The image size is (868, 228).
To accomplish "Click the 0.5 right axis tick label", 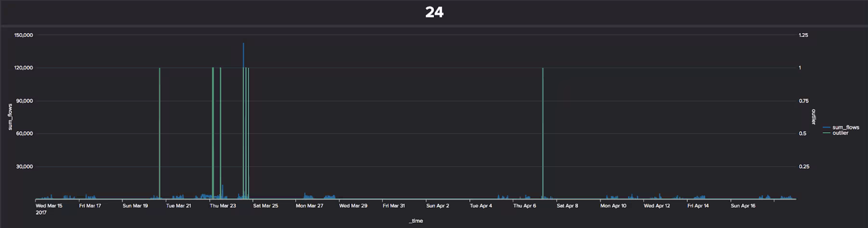I will pyautogui.click(x=802, y=134).
